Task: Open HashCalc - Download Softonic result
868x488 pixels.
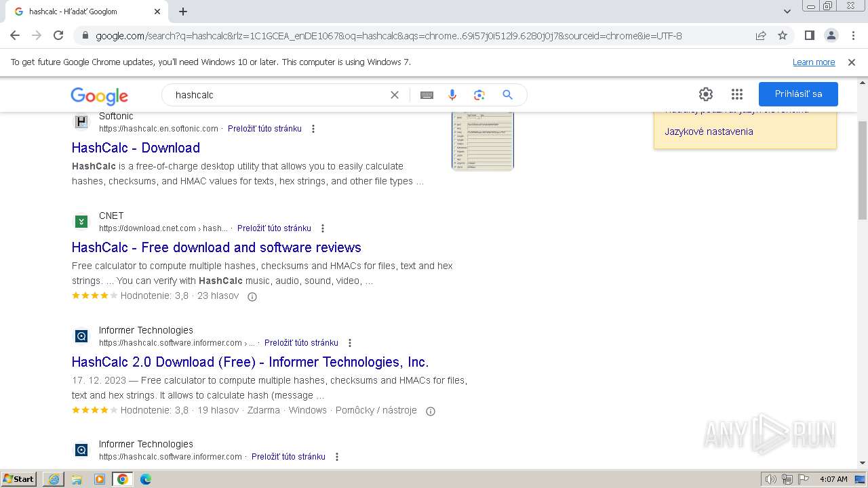Action: [x=136, y=148]
